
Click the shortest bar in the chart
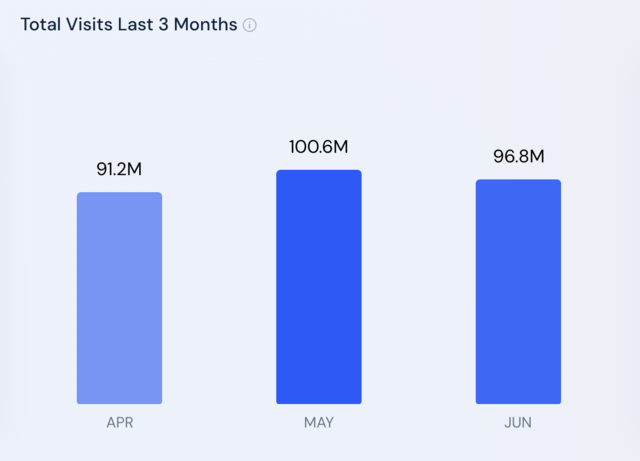[x=119, y=298]
